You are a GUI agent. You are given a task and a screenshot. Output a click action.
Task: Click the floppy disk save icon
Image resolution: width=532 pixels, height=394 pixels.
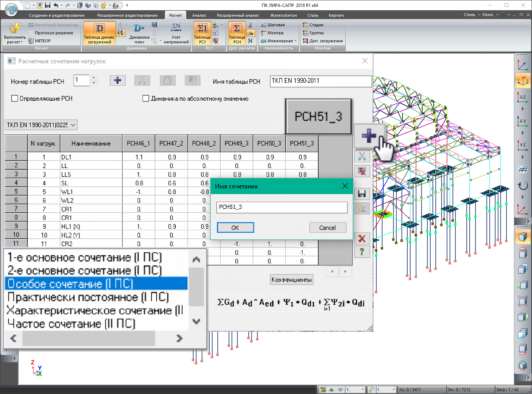point(362,194)
